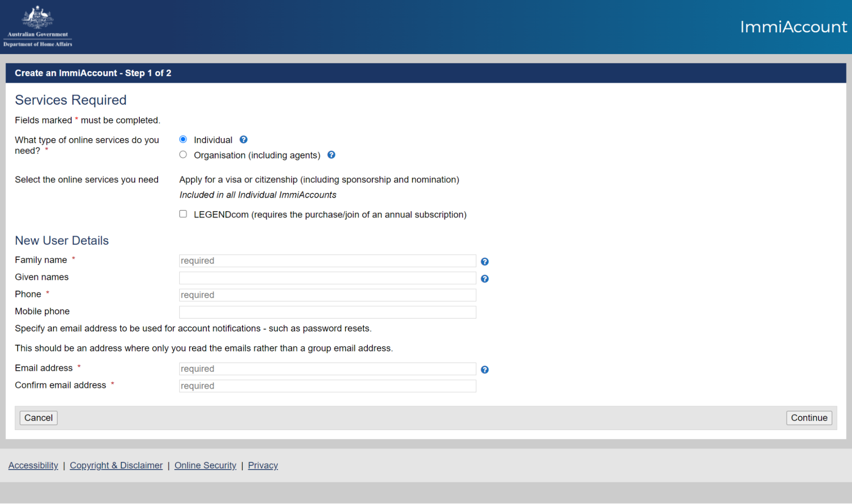The height and width of the screenshot is (504, 852).
Task: Focus the Family name input field
Action: tap(327, 261)
